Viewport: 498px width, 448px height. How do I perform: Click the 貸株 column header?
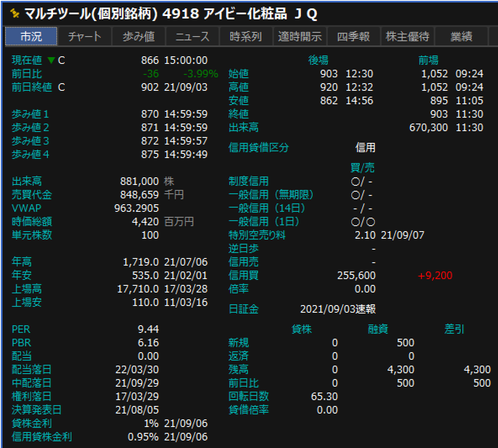(x=302, y=329)
